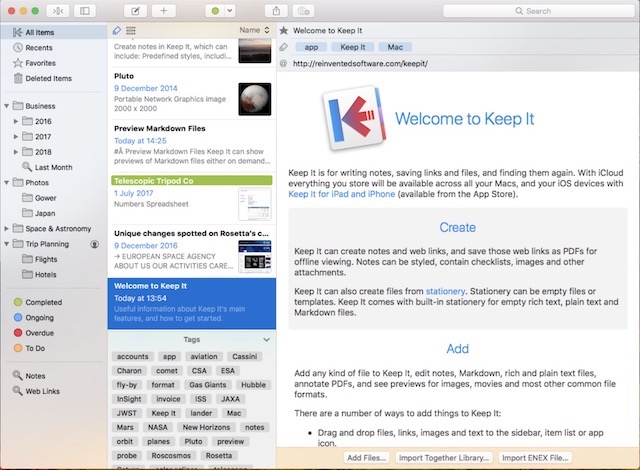Expand the 2017 folder
The image size is (640, 470).
coord(16,137)
